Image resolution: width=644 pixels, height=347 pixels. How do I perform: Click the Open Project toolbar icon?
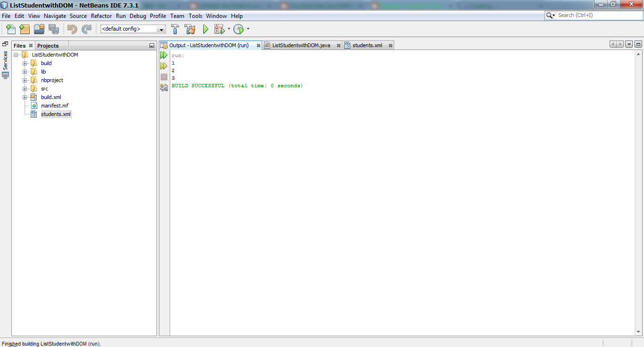[39, 29]
